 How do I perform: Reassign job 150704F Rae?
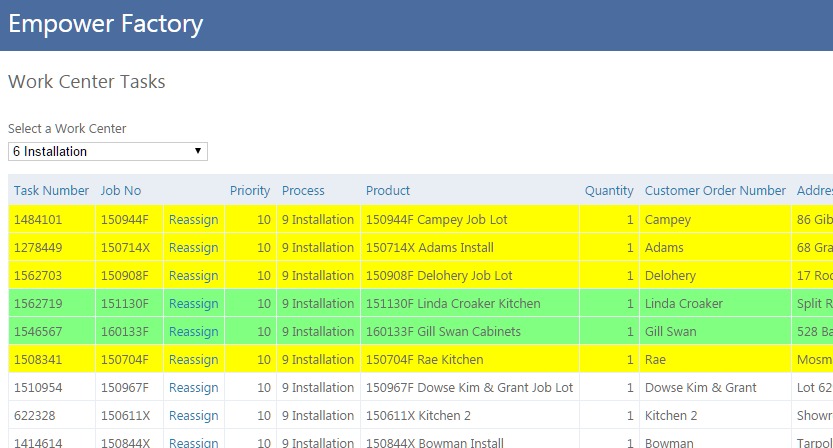coord(193,360)
